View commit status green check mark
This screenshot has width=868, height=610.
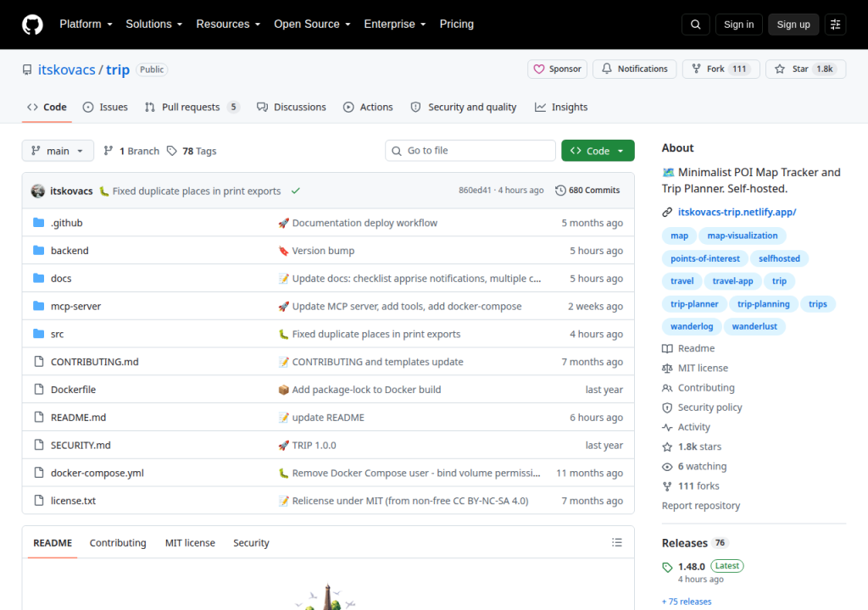coord(296,191)
